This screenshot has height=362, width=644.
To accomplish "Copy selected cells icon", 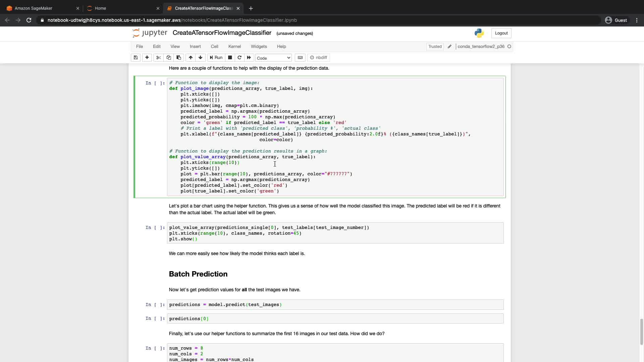I will click(x=169, y=58).
